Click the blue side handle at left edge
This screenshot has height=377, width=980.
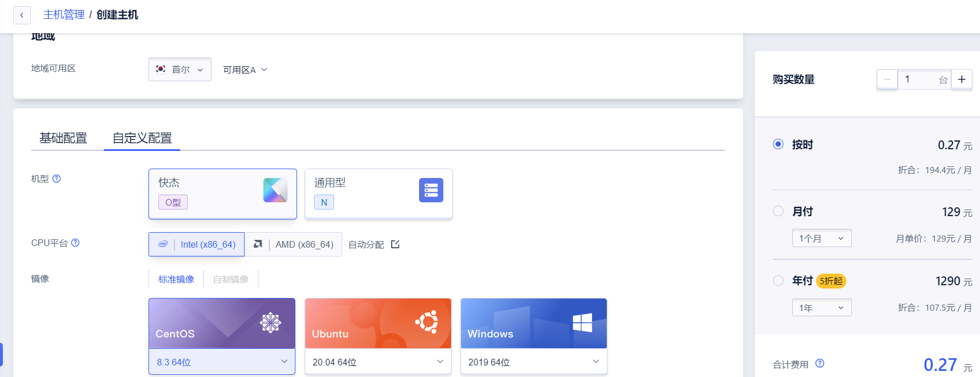pos(2,354)
